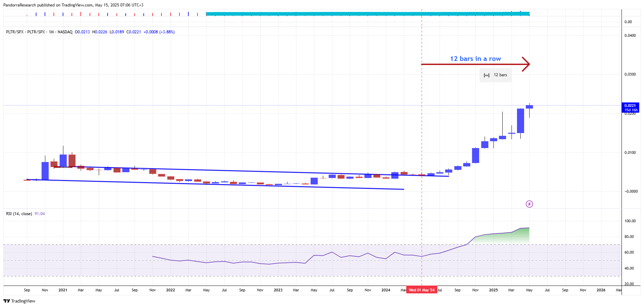Click the 2023 label on time axis
The image size is (644, 307).
click(278, 290)
